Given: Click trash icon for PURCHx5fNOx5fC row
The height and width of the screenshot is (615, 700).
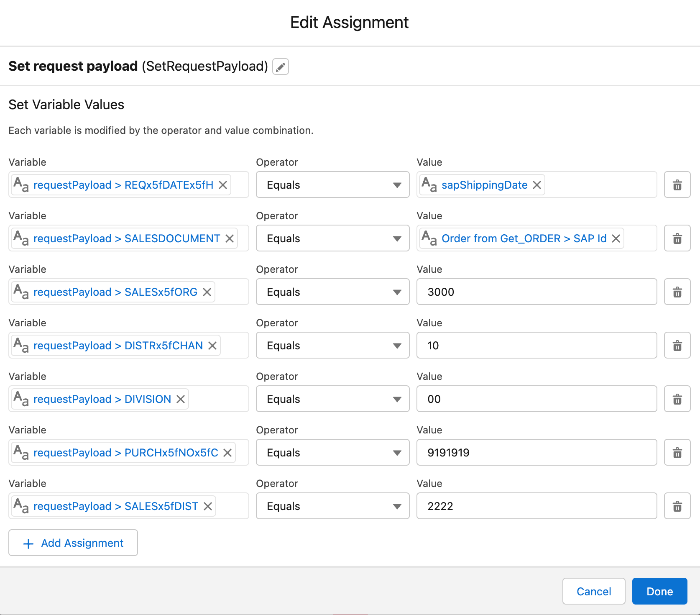Looking at the screenshot, I should [x=677, y=453].
